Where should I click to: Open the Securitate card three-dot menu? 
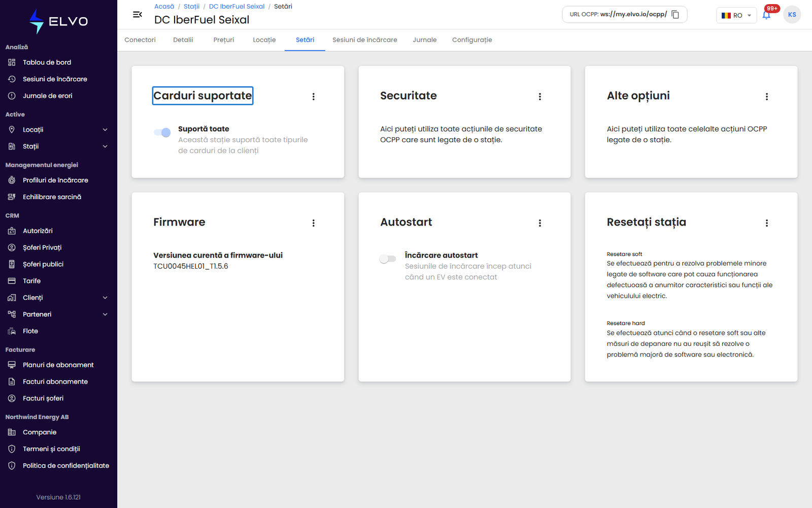[x=540, y=97]
